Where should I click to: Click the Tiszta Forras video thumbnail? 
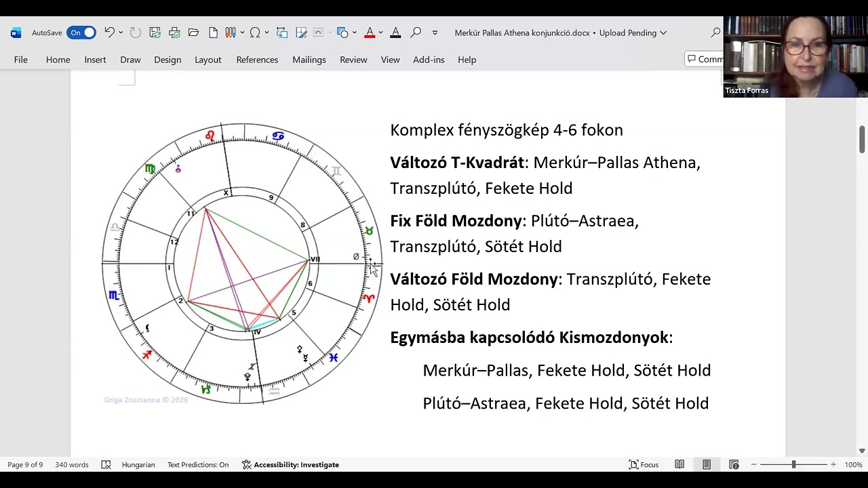(795, 57)
